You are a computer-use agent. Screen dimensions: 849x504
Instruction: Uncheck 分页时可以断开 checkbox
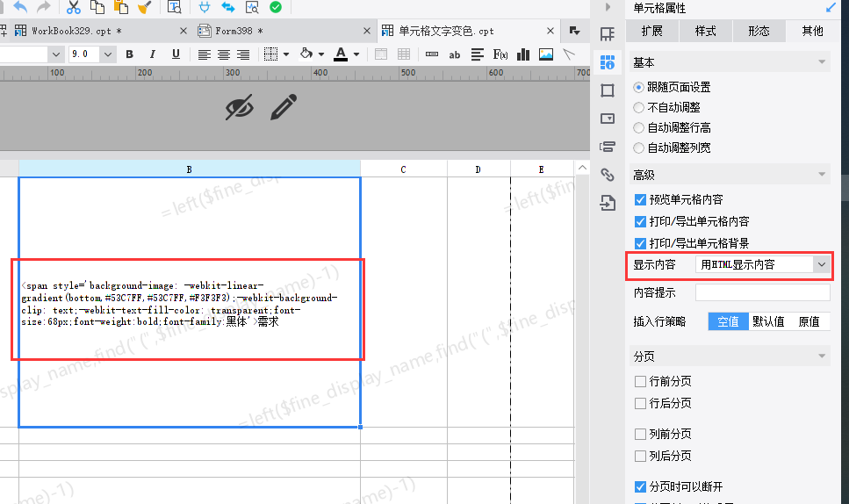[x=640, y=486]
